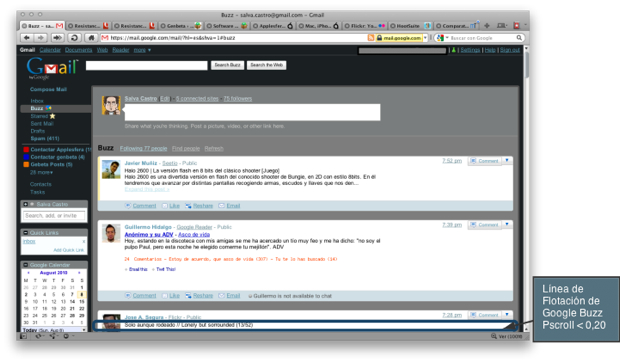Click the magnifier in the Google search box

pos(519,38)
